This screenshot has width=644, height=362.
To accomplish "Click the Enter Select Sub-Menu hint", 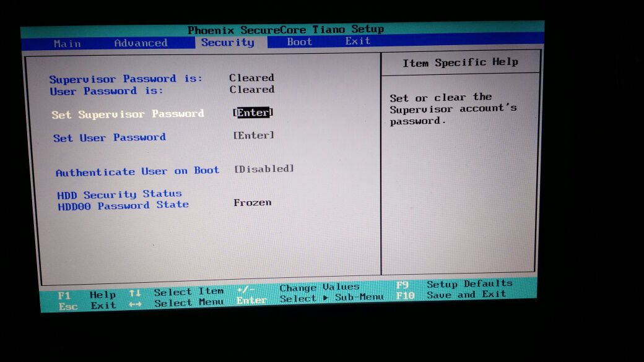I will click(310, 299).
